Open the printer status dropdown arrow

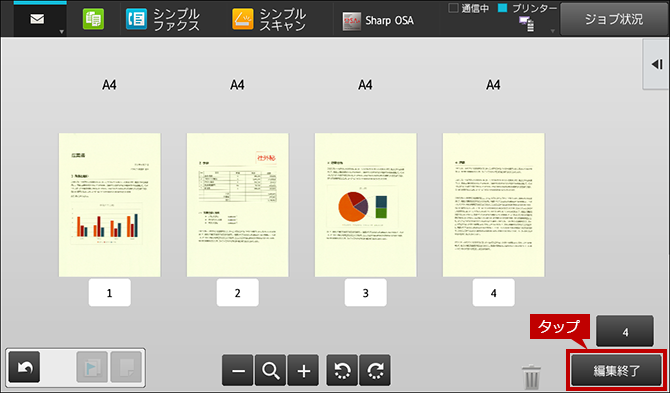pyautogui.click(x=552, y=31)
